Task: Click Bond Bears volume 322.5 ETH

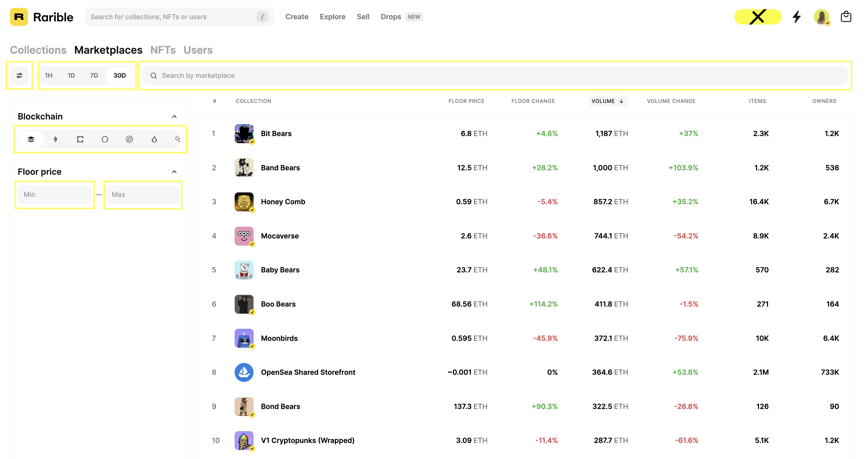Action: 610,406
